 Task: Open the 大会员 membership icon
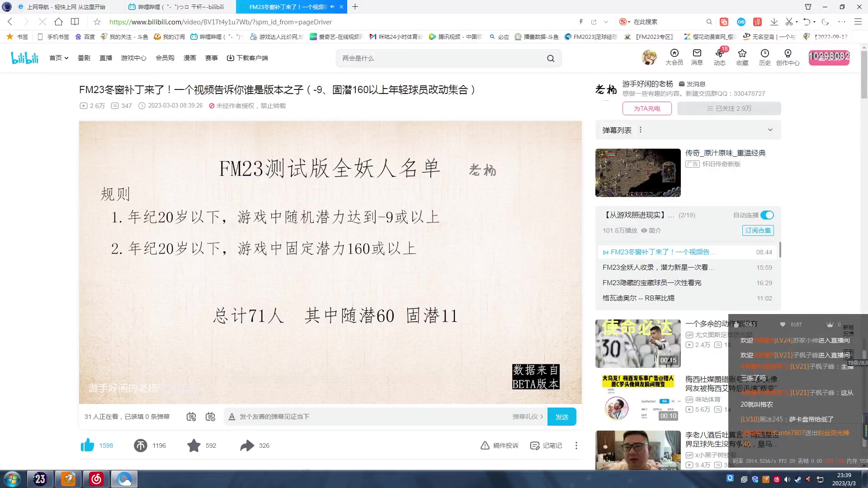[x=674, y=57]
